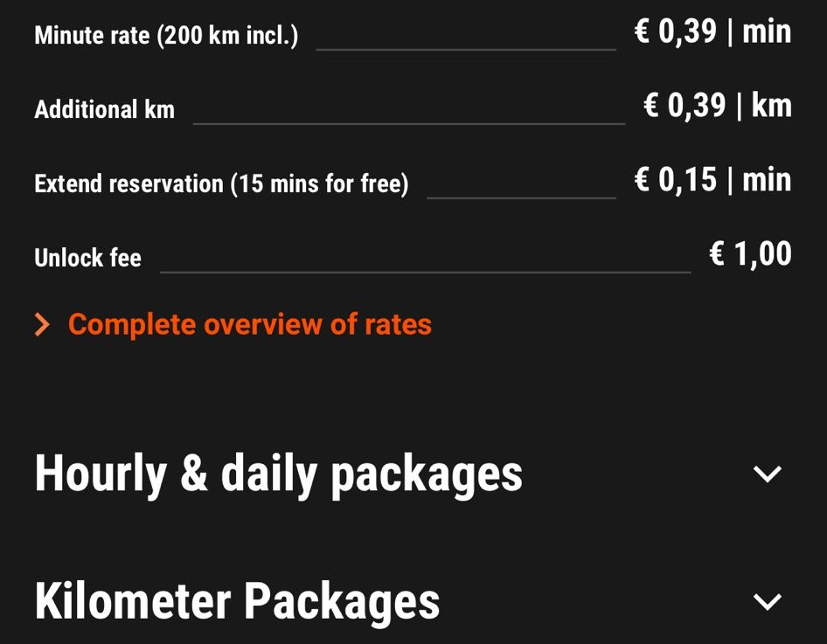Screen dimensions: 827x644
Task: Click the € 1,00 unlock price
Action: click(750, 254)
